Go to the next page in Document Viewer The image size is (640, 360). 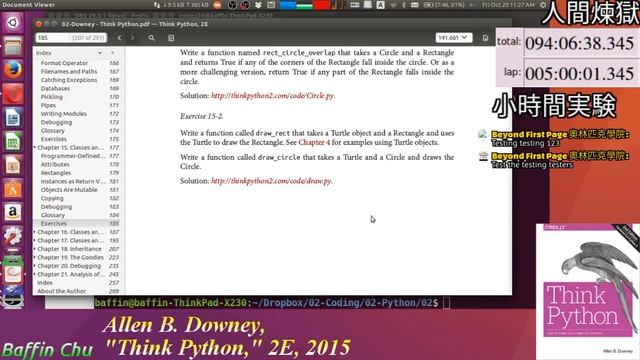point(133,38)
